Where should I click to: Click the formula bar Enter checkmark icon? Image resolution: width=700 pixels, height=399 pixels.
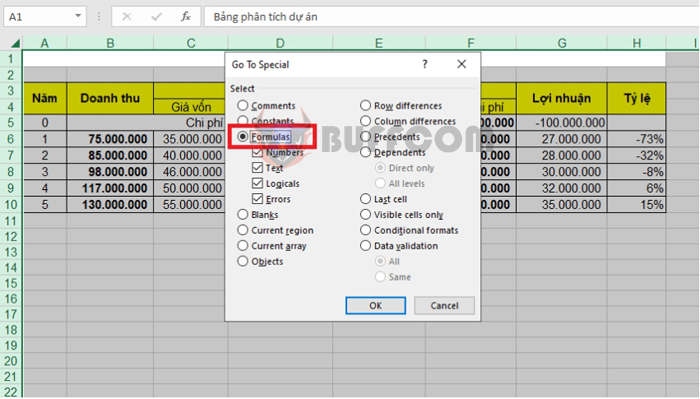pos(156,17)
